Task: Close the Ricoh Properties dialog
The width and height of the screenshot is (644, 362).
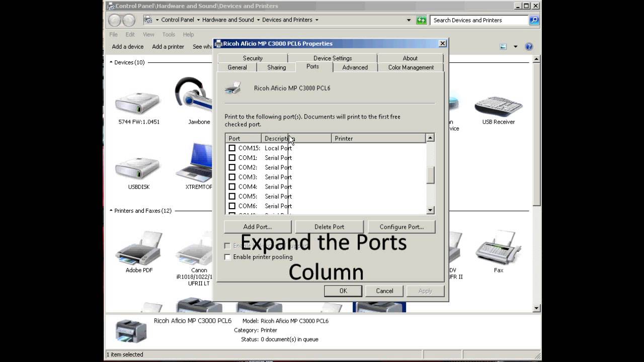Action: coord(443,43)
